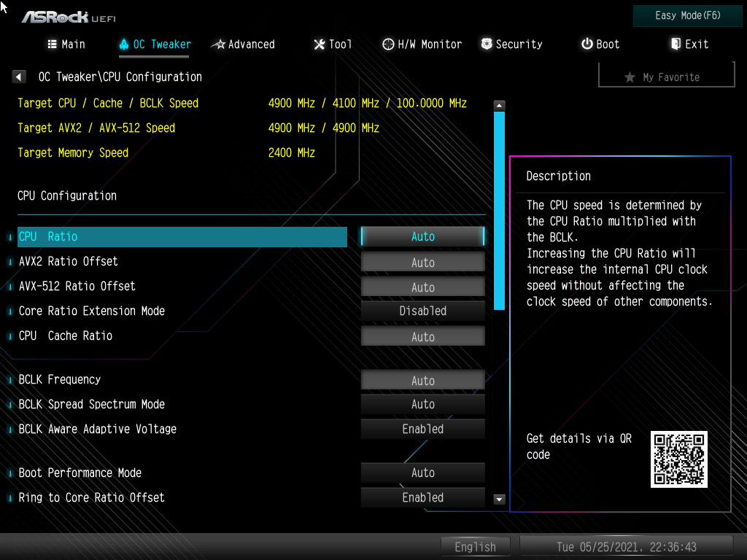The width and height of the screenshot is (747, 560).
Task: Enable Core Ratio Extension Mode
Action: (422, 311)
